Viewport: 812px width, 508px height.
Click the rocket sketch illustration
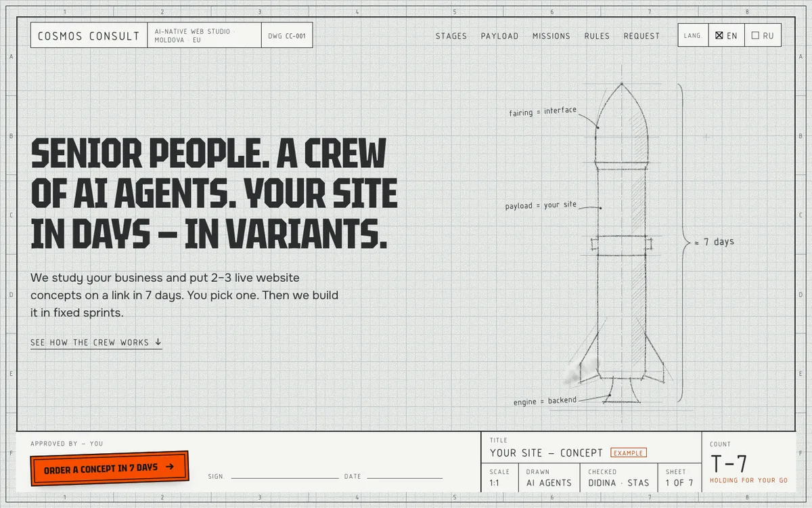pyautogui.click(x=622, y=244)
